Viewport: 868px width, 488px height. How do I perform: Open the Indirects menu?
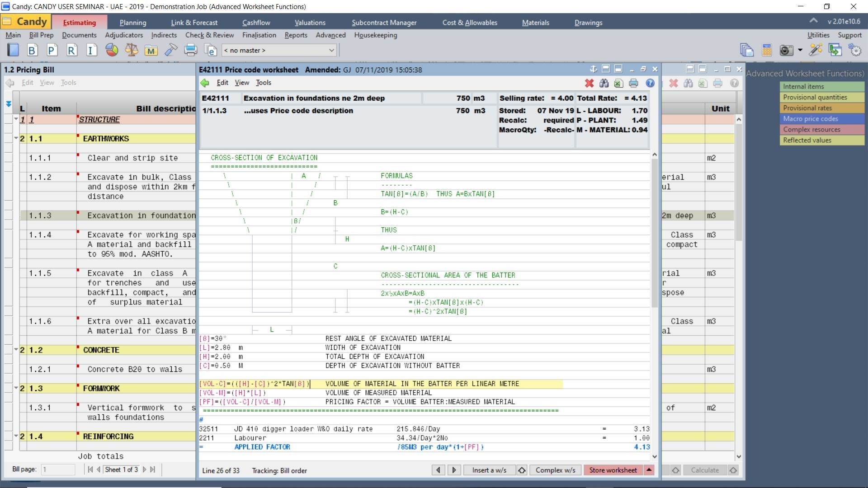click(164, 35)
